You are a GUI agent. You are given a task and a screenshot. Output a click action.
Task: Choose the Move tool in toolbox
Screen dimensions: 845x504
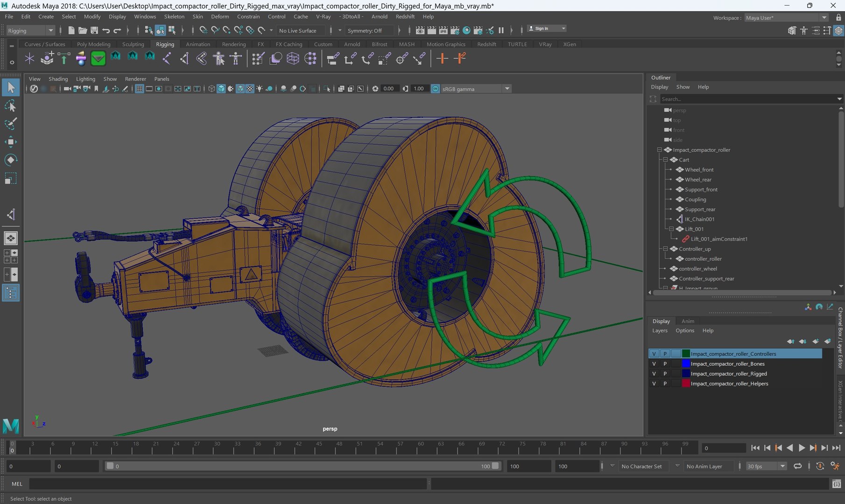(x=11, y=142)
